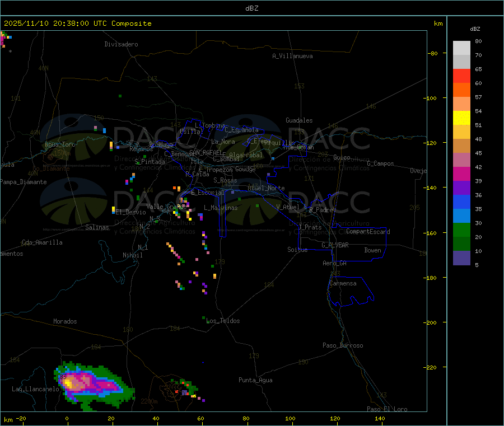Screen dimensions: 504x426
Task: Click the C_Española label
Action: (242, 130)
